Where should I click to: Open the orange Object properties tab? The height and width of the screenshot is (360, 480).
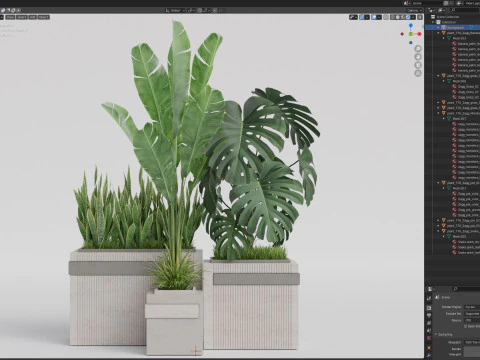point(429,348)
